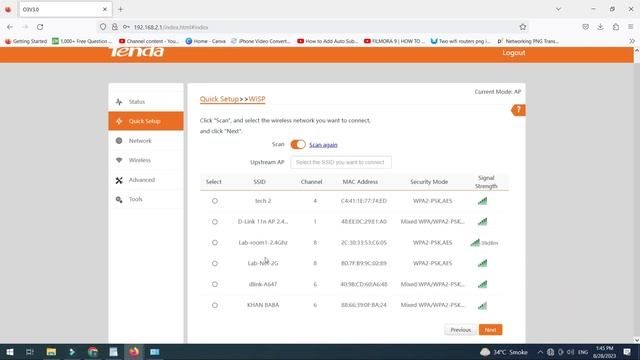Screen dimensions: 640x360
Task: Click the dlink-A647 signal strength icon
Action: click(x=482, y=284)
